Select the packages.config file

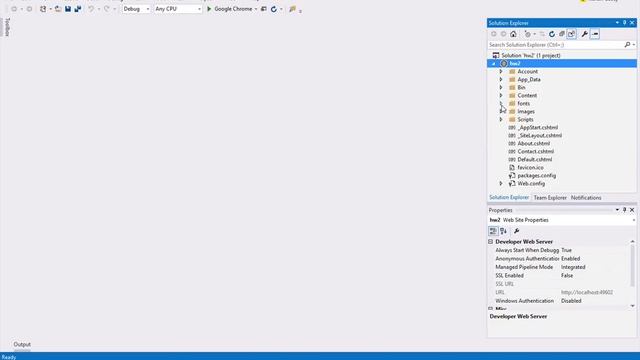click(536, 176)
